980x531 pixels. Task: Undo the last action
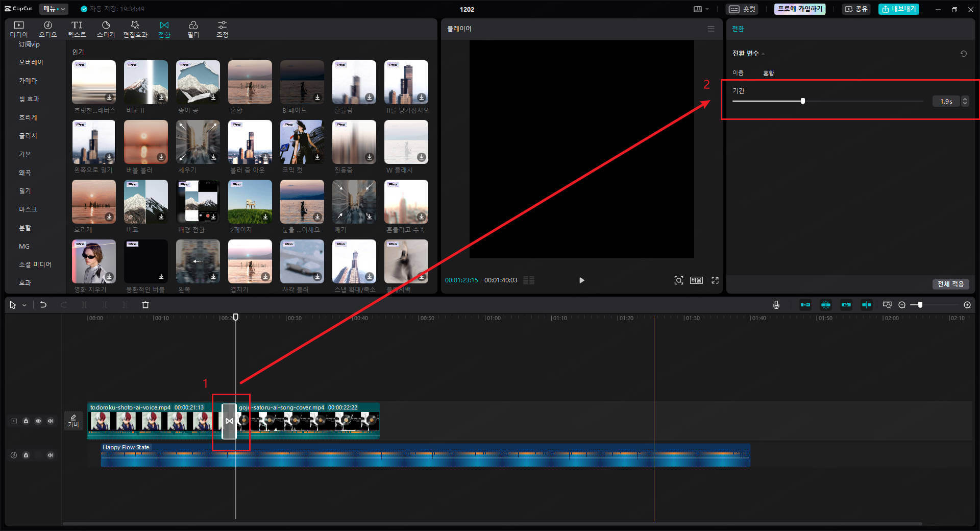[43, 305]
